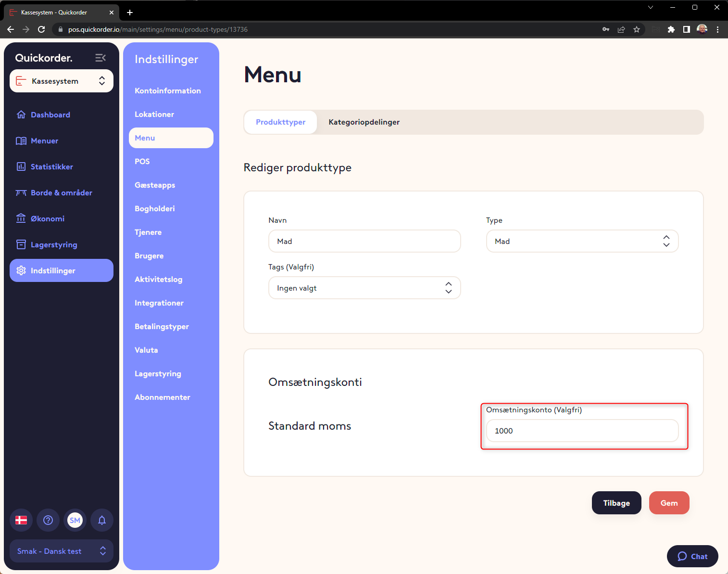Image resolution: width=728 pixels, height=574 pixels.
Task: Expand Smak - Dansk test location selector
Action: point(62,551)
